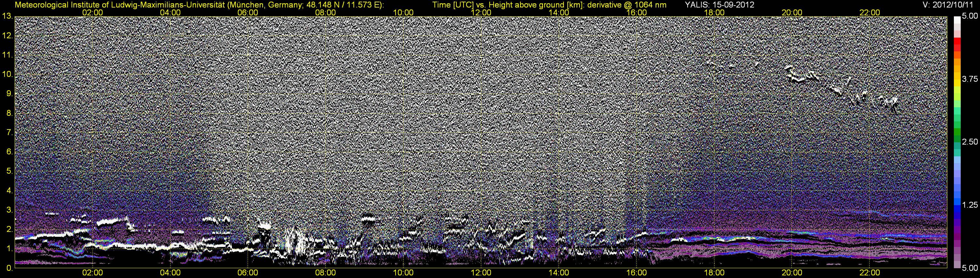Select 02:00 on the bottom time axis
Viewport: 980px width, 278px height.
click(92, 273)
